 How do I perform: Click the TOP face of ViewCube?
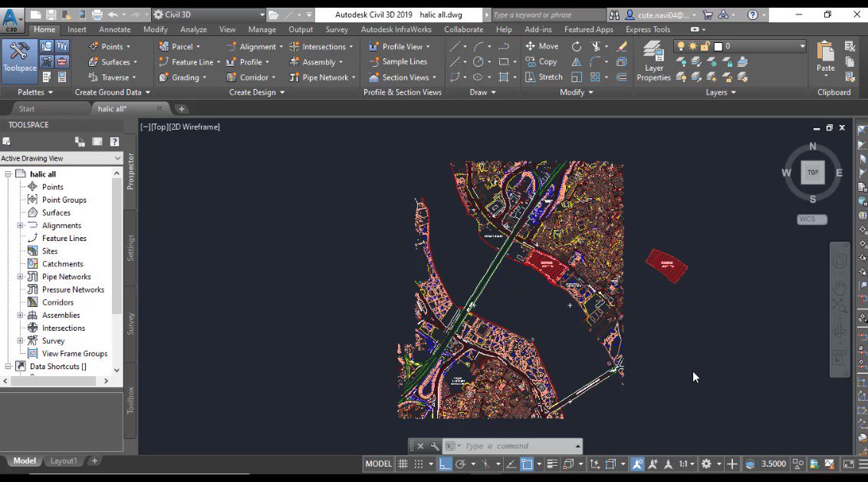(813, 173)
